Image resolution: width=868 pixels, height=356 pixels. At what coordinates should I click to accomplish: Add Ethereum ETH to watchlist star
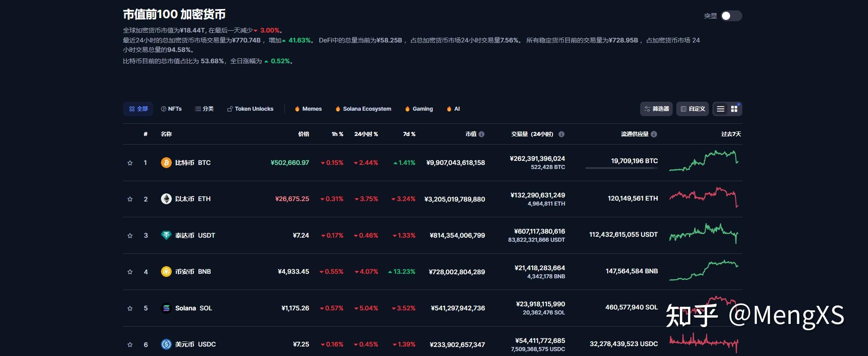[130, 199]
